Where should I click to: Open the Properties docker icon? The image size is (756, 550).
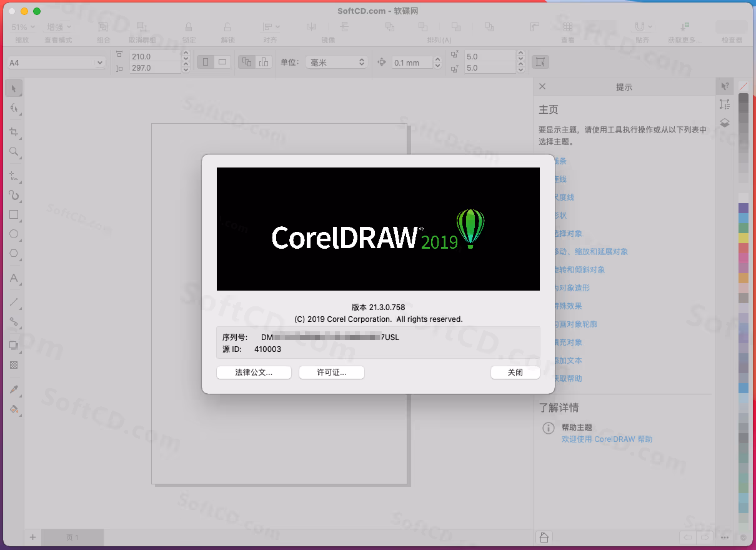725,104
